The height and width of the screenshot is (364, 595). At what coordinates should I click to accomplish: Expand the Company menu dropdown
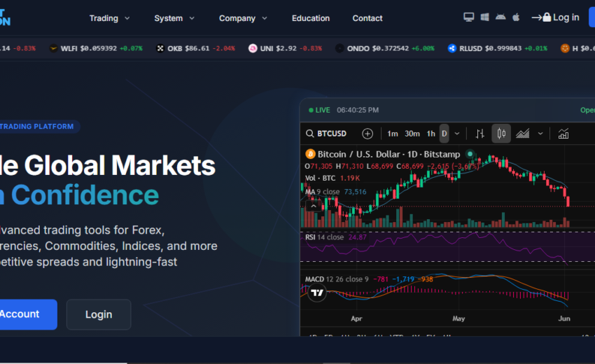pos(243,18)
